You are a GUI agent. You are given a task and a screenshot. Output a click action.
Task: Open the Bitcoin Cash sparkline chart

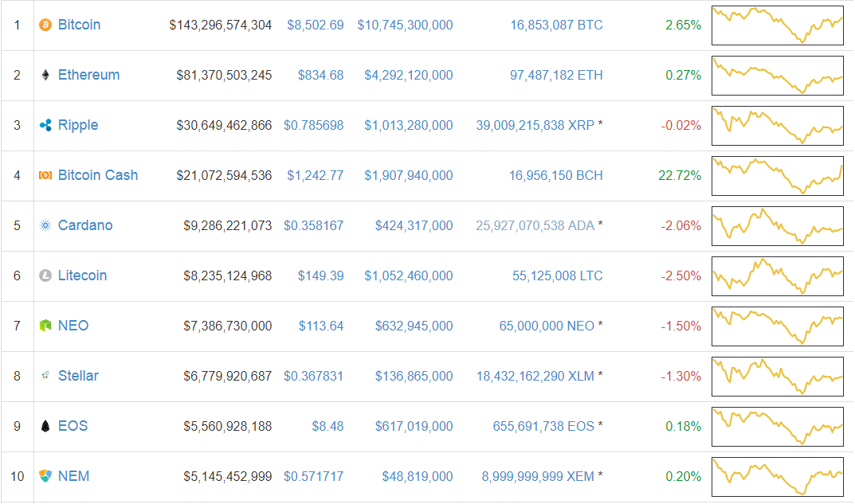[778, 176]
